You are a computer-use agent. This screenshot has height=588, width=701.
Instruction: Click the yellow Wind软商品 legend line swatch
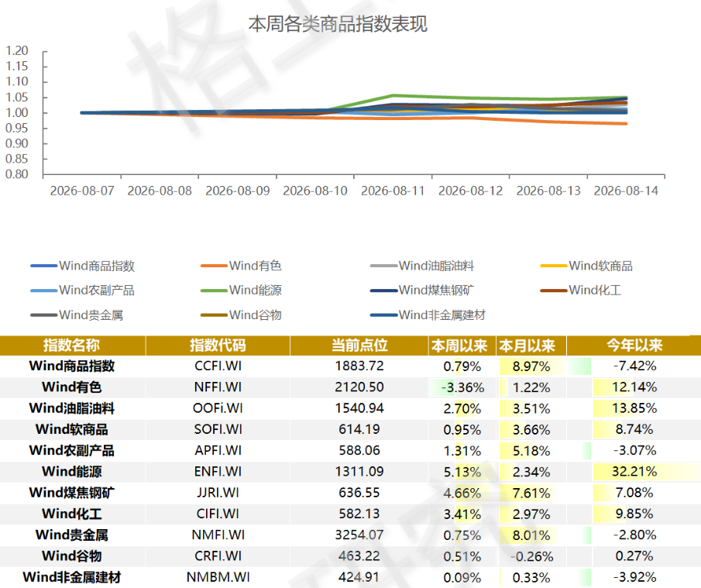pyautogui.click(x=554, y=266)
